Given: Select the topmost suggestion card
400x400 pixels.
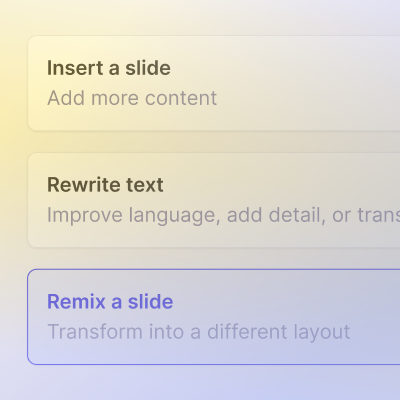Looking at the screenshot, I should (214, 83).
